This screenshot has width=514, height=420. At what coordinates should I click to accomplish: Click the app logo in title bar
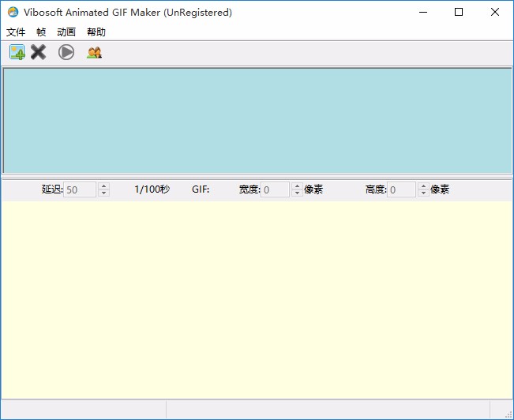(x=13, y=12)
